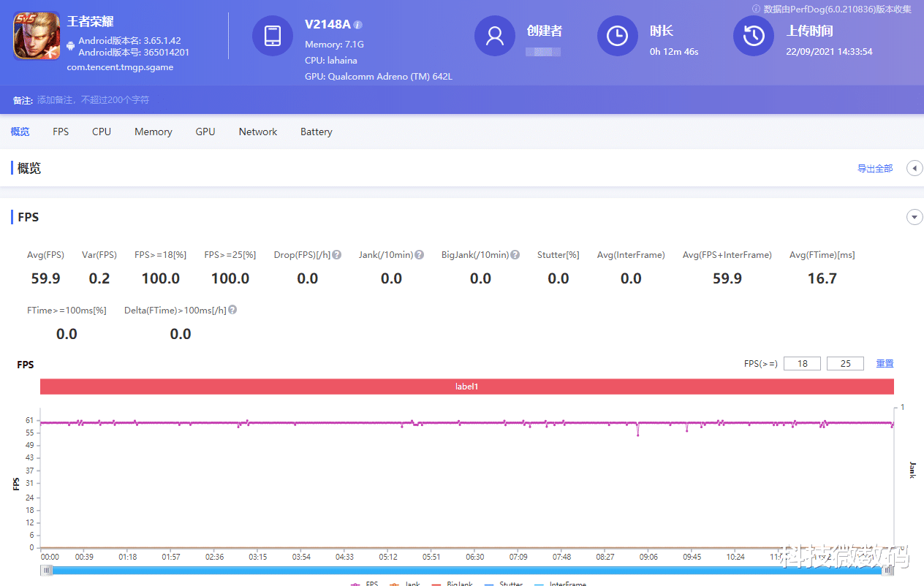Click help icon beside Jank(/10min)
The height and width of the screenshot is (586, 924).
(420, 255)
